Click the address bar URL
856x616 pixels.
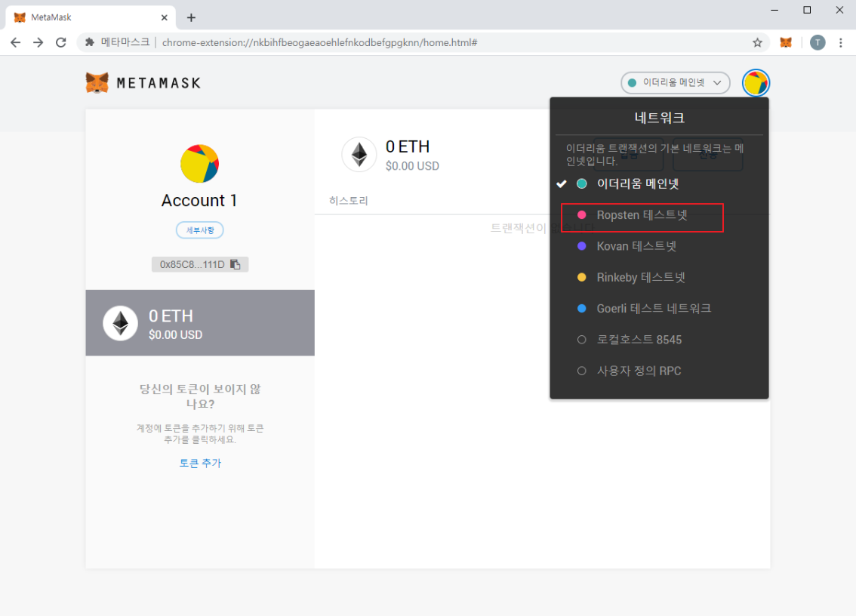click(319, 42)
